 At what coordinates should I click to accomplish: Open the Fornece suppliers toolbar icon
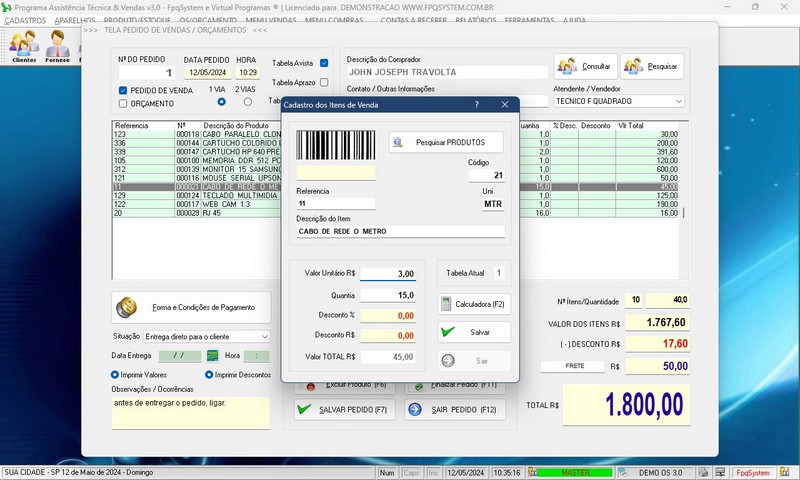pyautogui.click(x=57, y=45)
